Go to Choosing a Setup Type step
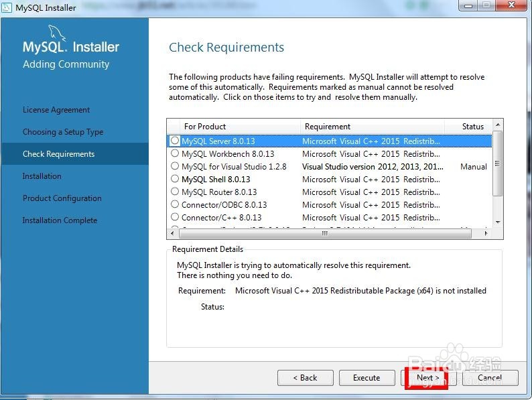The image size is (532, 400). (63, 132)
